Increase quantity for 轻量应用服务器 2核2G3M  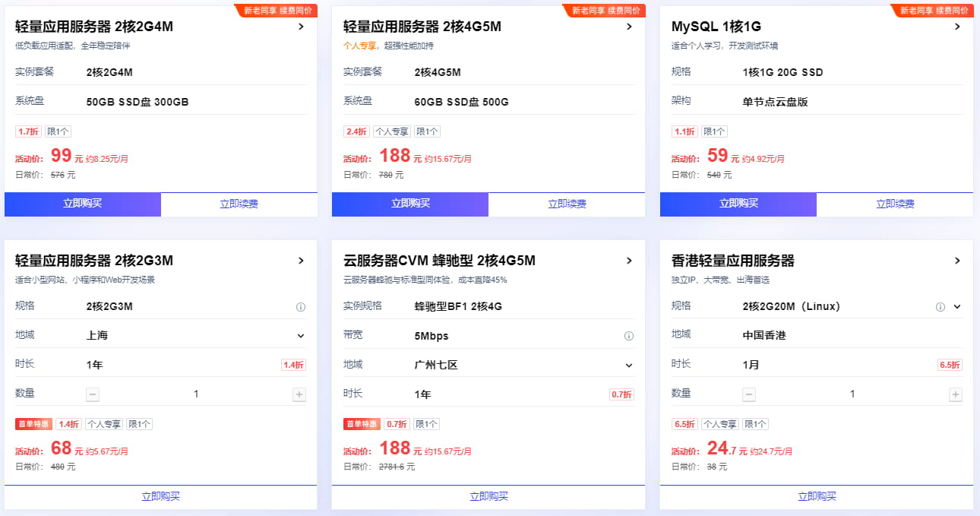(x=299, y=394)
